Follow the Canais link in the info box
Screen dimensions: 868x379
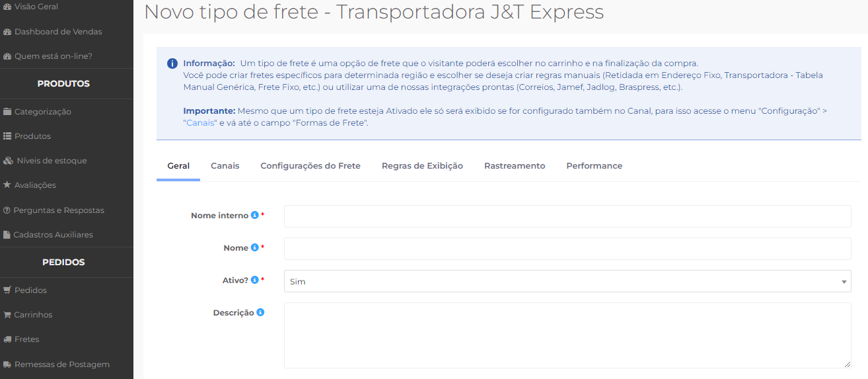coord(200,124)
